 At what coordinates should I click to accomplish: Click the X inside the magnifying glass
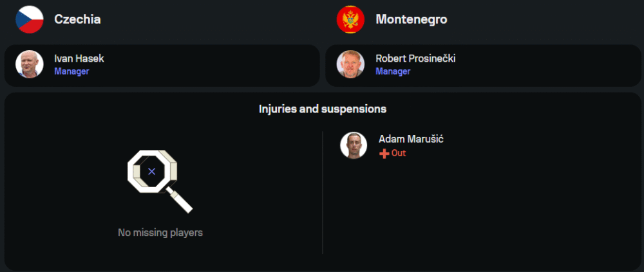pyautogui.click(x=151, y=172)
